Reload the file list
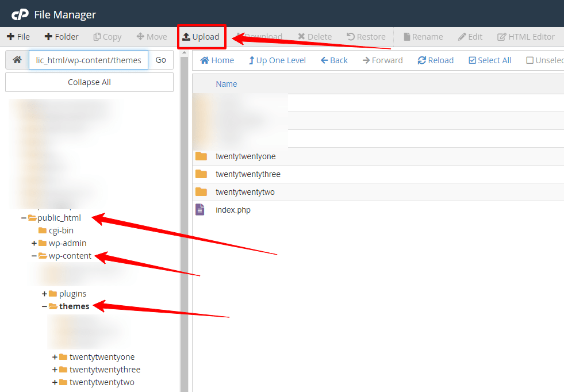 point(436,60)
